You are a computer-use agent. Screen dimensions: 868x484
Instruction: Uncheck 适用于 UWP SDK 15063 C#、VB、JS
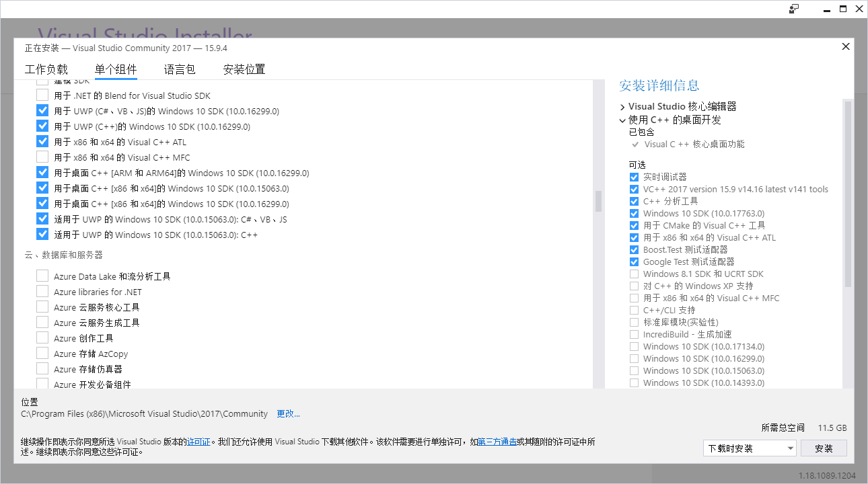coord(42,219)
